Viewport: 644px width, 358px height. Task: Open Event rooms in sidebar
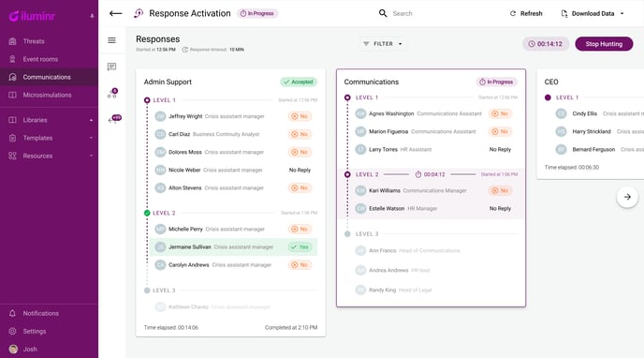50,59
